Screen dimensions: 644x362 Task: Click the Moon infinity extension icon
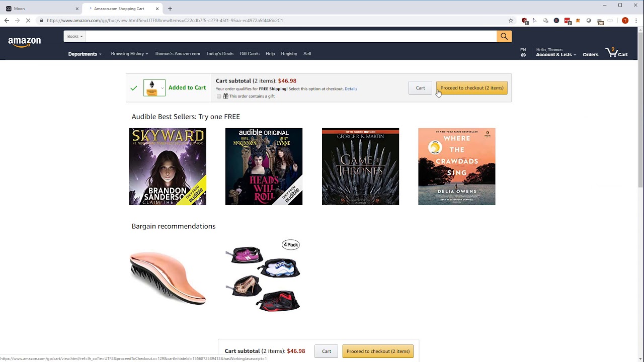coord(610,21)
